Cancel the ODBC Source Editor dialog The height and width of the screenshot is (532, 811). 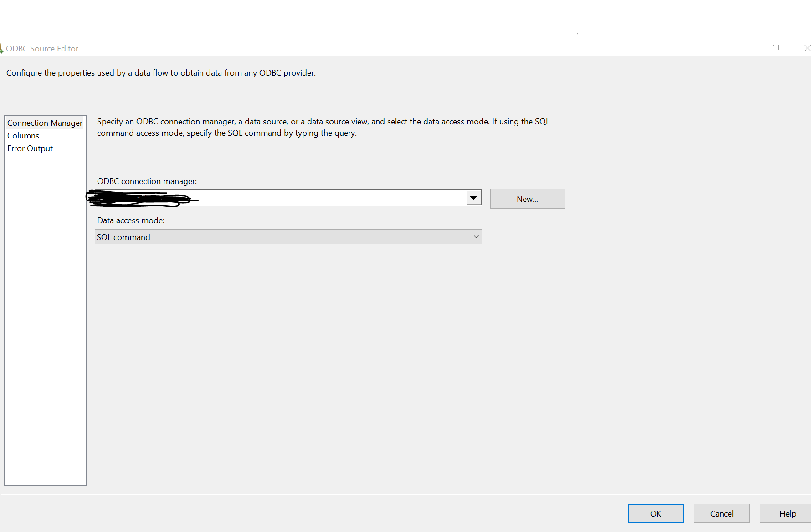tap(721, 513)
